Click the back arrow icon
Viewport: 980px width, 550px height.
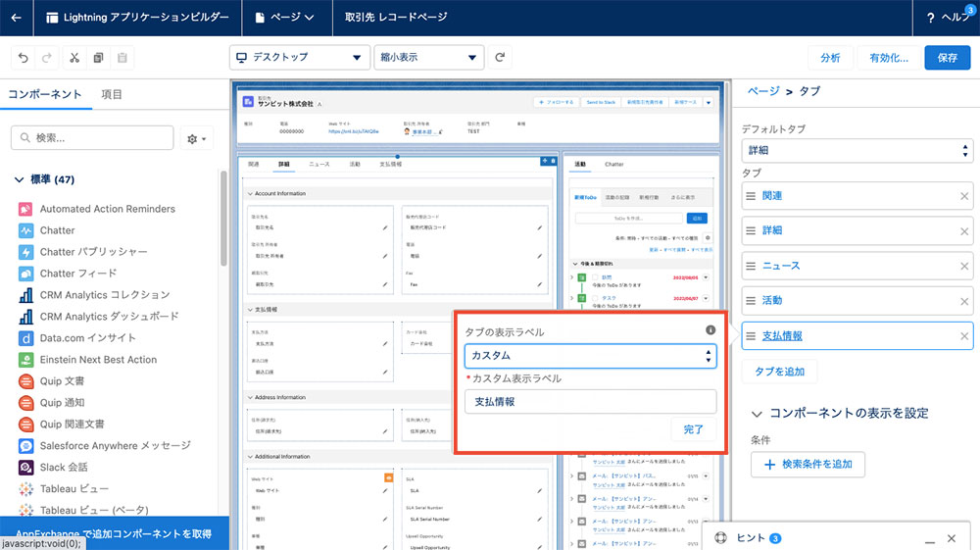coord(17,18)
